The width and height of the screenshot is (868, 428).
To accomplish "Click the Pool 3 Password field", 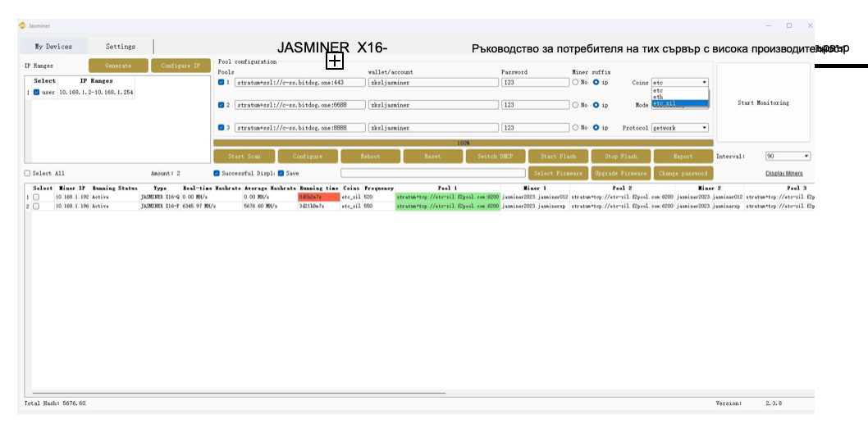I will (535, 128).
